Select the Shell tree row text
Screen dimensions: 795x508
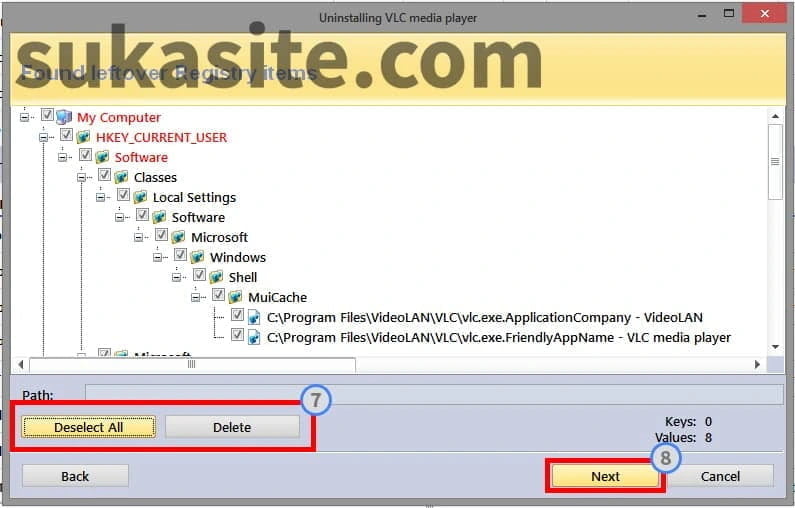tap(242, 277)
